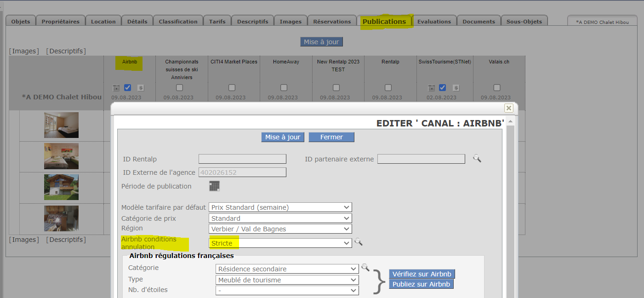Viewport: 644px width, 298px height.
Task: Enable the HomeAway publication checkbox
Action: pos(284,87)
